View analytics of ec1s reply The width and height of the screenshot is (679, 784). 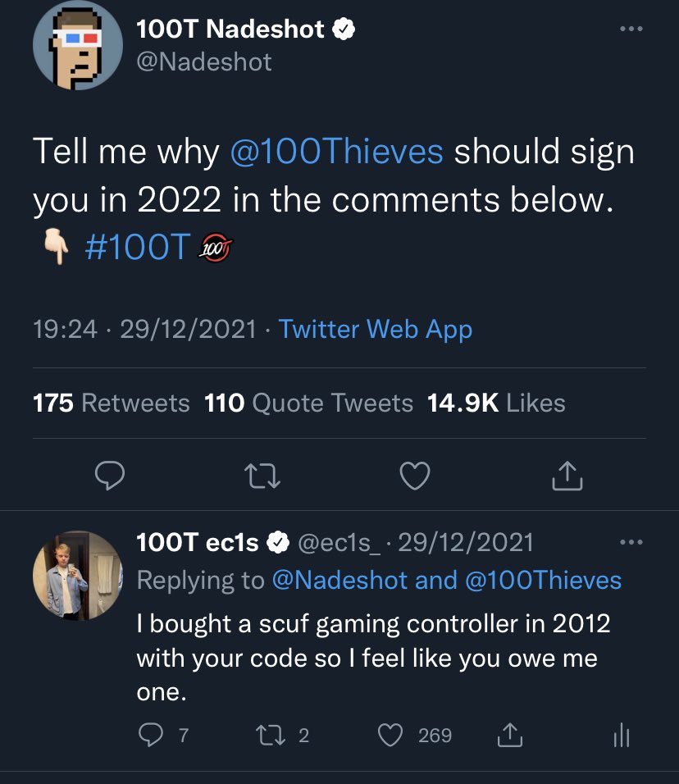click(621, 735)
